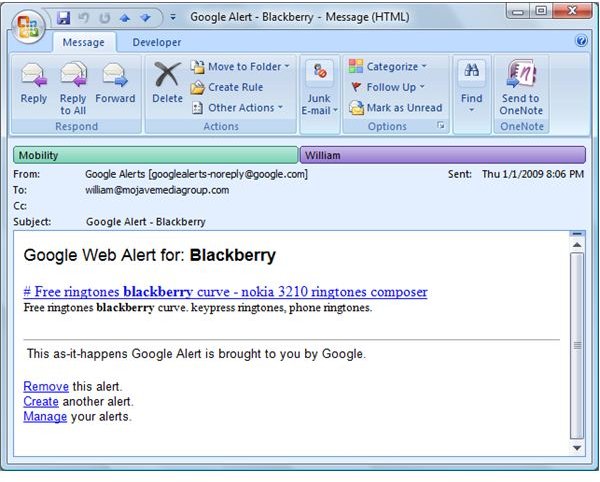Close the message window
Screen dimensions: 600x482
[572, 11]
